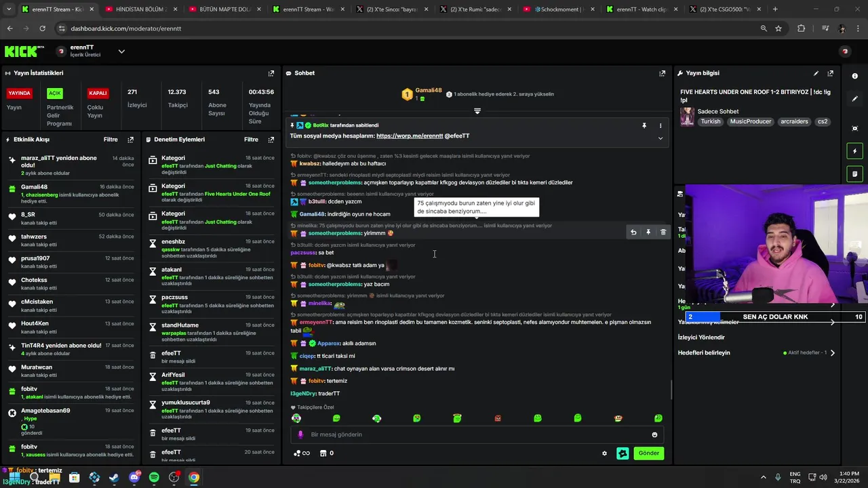Switch to the X'te Rumi tab
Screen dimensions: 868x488
[x=475, y=9]
